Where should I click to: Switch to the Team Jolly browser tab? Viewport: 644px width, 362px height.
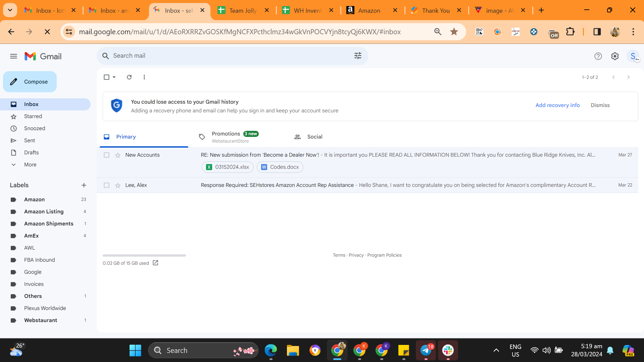(243, 10)
